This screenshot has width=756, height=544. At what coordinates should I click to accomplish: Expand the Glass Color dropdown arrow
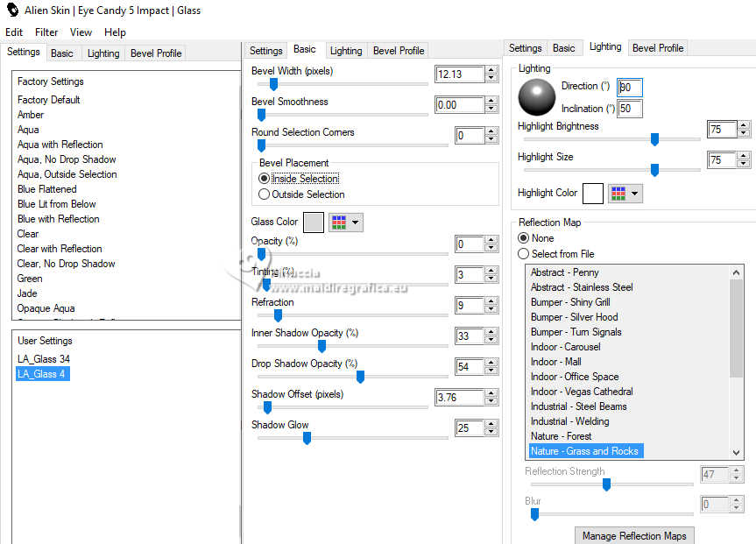(x=356, y=223)
